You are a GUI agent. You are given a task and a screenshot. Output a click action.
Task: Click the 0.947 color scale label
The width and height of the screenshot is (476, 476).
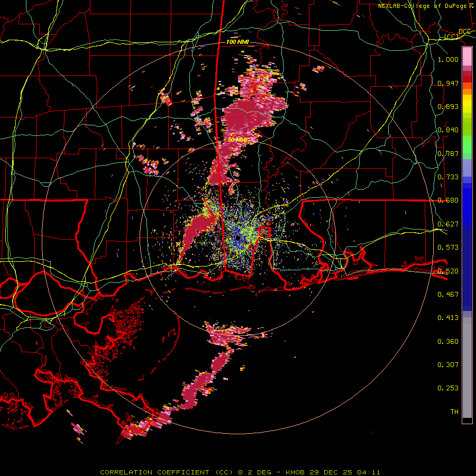coord(448,83)
